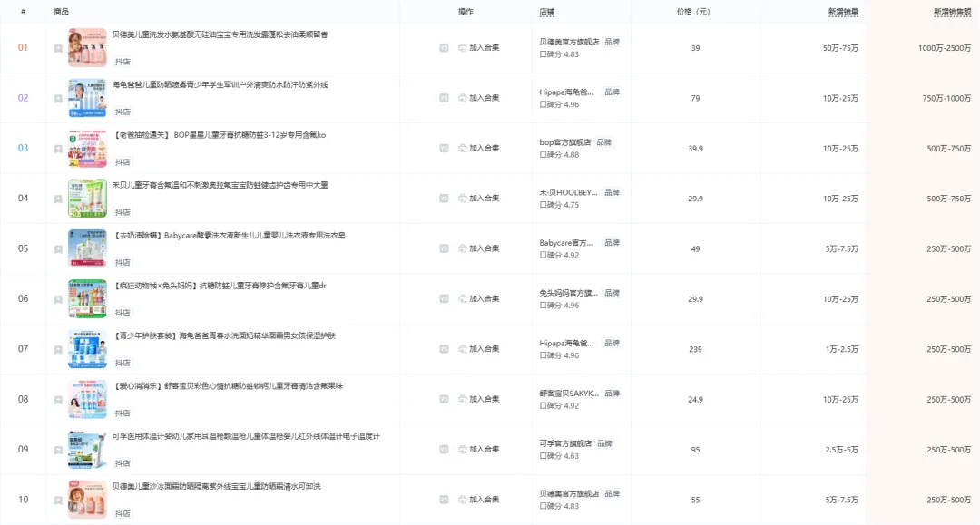Open product title 海龟爸爸儿童防晒喷雾青少年学生军训

pos(220,85)
